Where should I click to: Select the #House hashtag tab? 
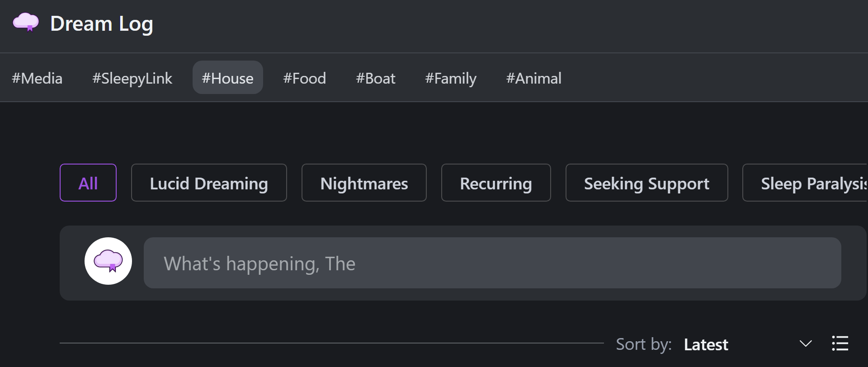click(x=227, y=78)
